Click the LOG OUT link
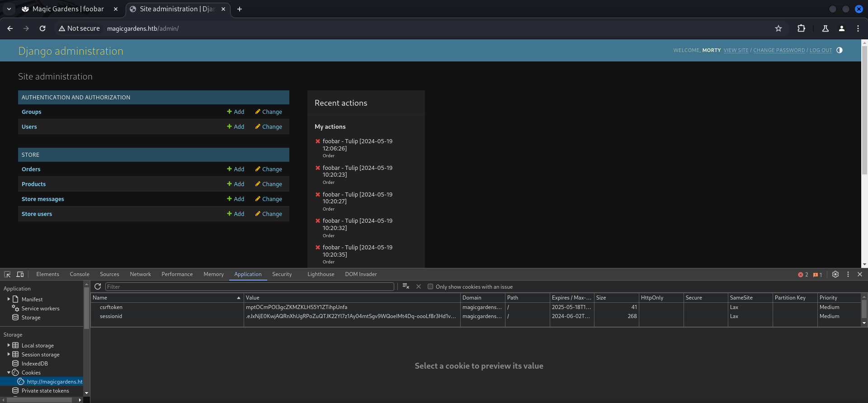Screen dimensions: 868x403 point(821,50)
